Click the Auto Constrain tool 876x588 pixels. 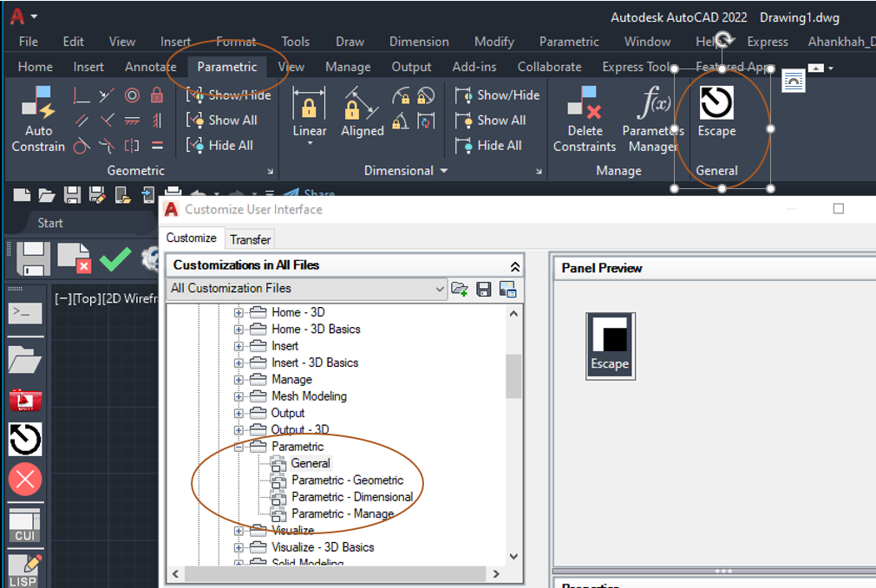pos(38,120)
